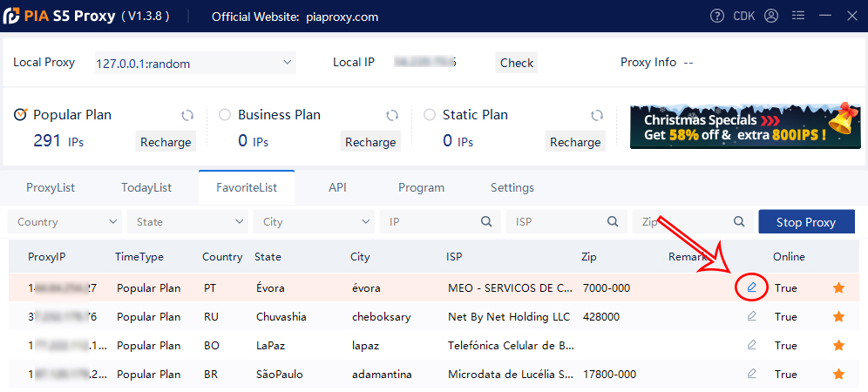Unfavorite the adamantina proxy star
Viewport: 868px width, 392px height.
[838, 374]
